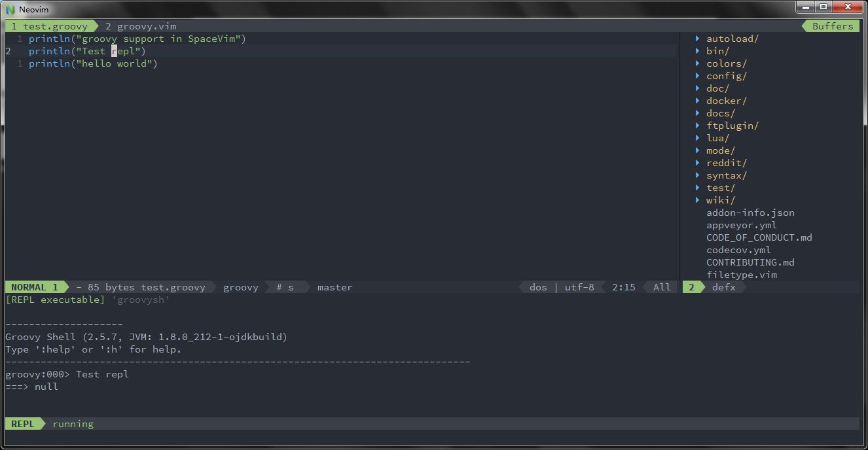Screen dimensions: 868x450
Task: Minimize the Neovim window
Action: (x=805, y=7)
